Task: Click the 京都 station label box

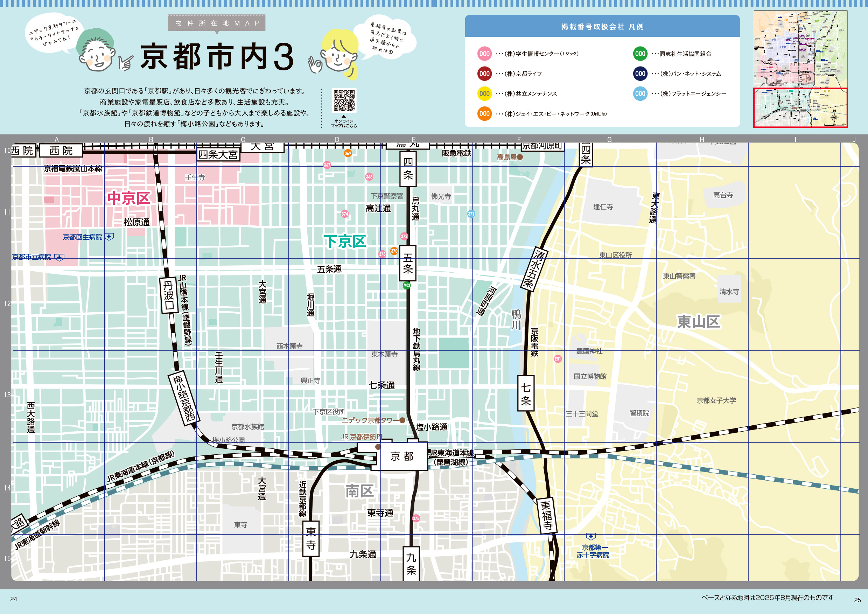Action: 403,456
